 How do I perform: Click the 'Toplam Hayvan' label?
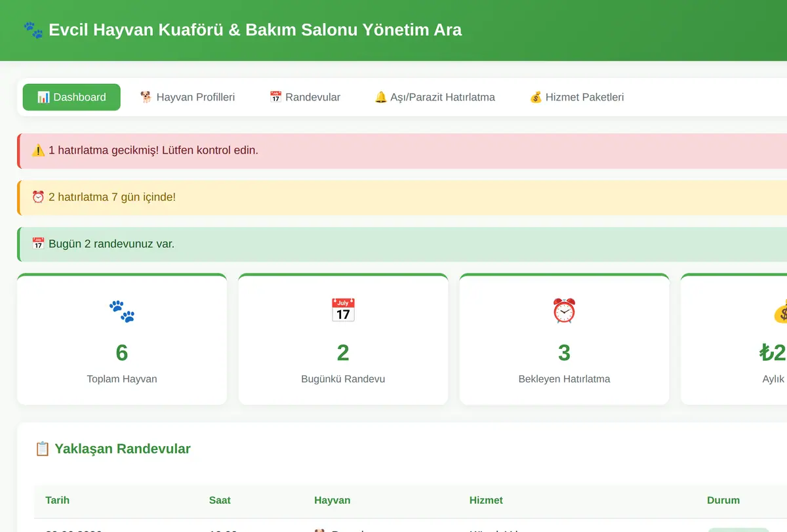122,379
